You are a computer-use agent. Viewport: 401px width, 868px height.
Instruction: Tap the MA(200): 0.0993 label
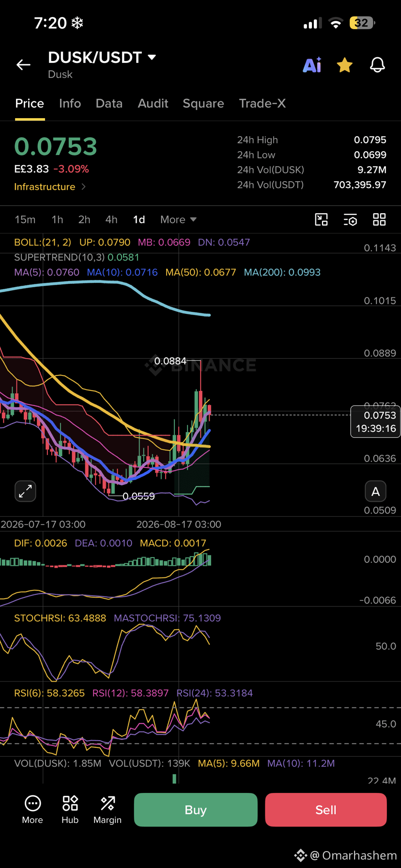point(282,272)
